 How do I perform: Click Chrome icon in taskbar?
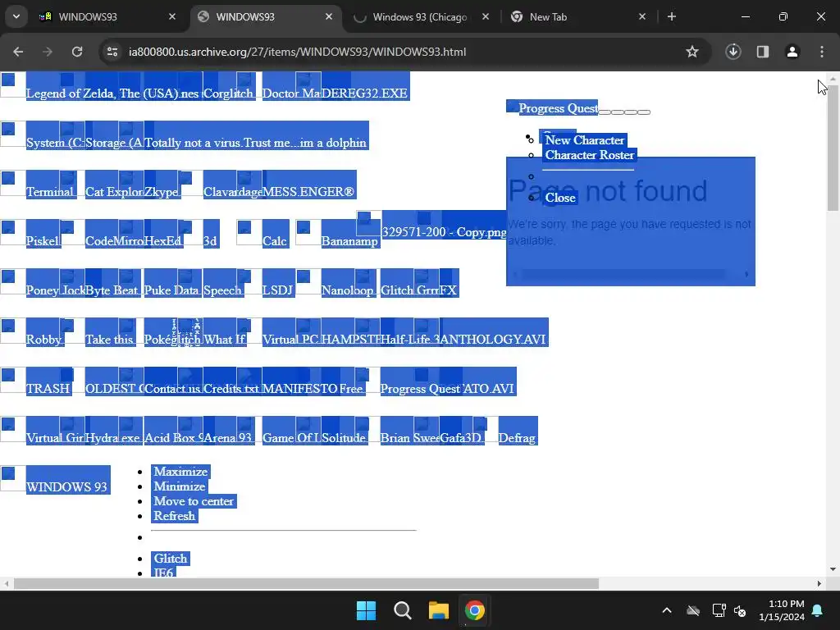point(475,610)
